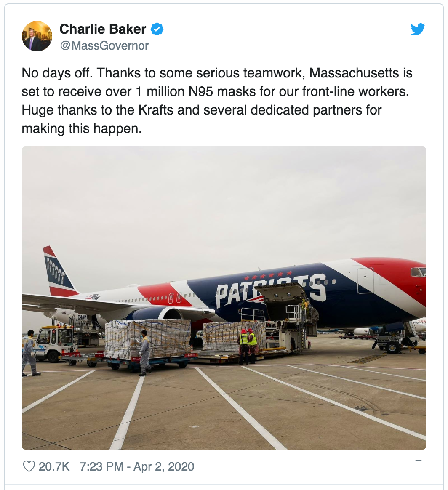Click the plane's tail fin with trophies
The height and width of the screenshot is (490, 448).
point(59,271)
